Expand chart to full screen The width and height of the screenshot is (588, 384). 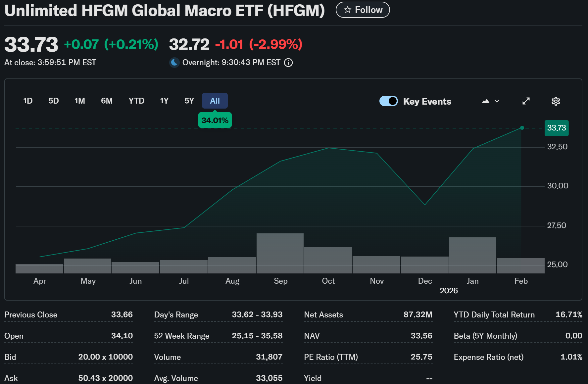[x=526, y=101]
